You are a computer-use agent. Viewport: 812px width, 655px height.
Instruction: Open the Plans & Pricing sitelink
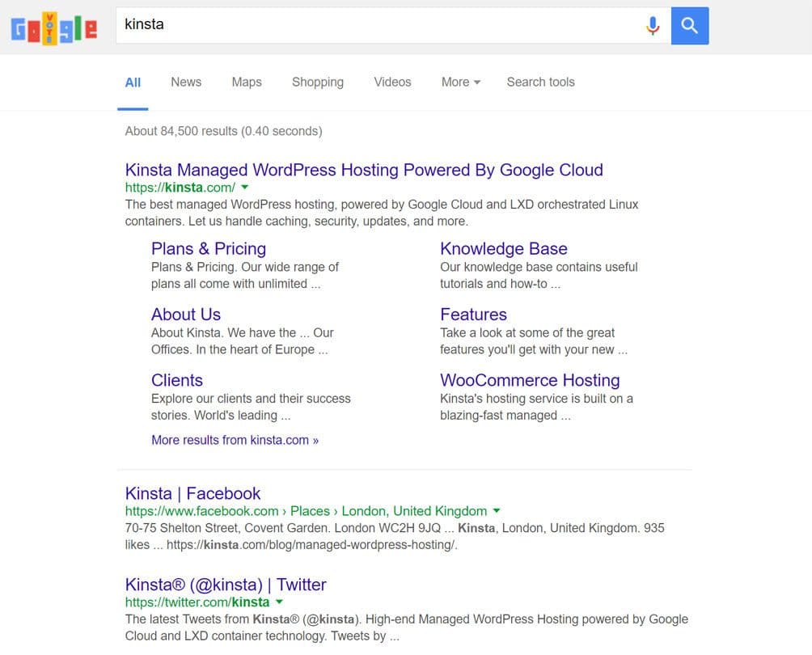coord(209,249)
